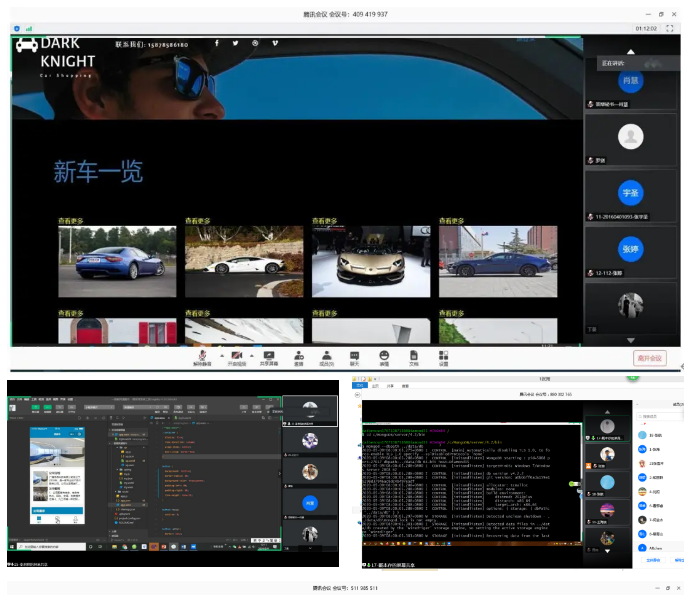Select blue-avatar participant in bottom-left meeting
The image size is (691, 595).
(x=310, y=503)
